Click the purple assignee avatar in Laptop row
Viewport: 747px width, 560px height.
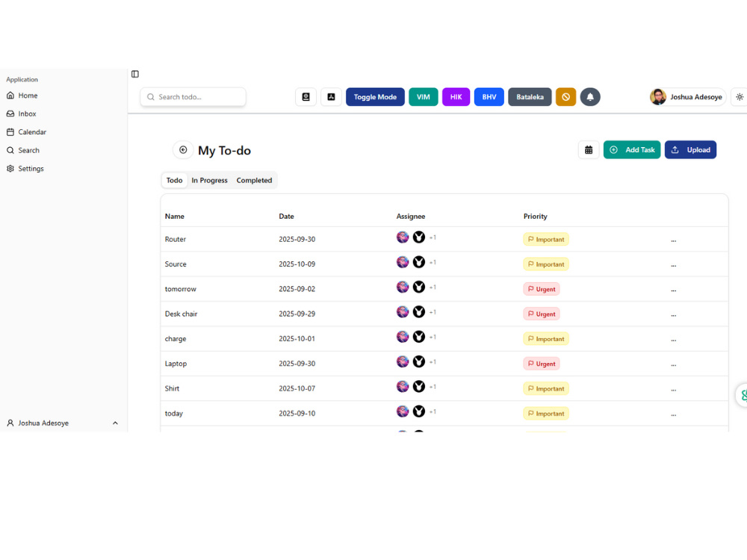[x=403, y=361]
